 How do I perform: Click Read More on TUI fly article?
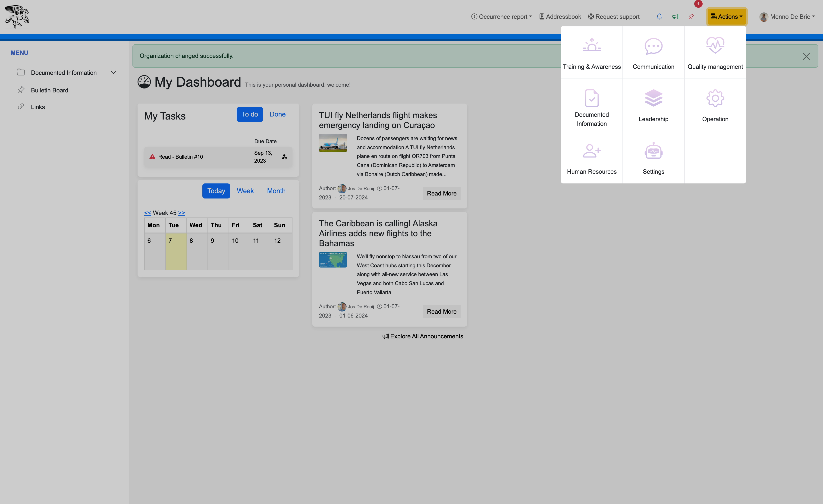pos(441,193)
